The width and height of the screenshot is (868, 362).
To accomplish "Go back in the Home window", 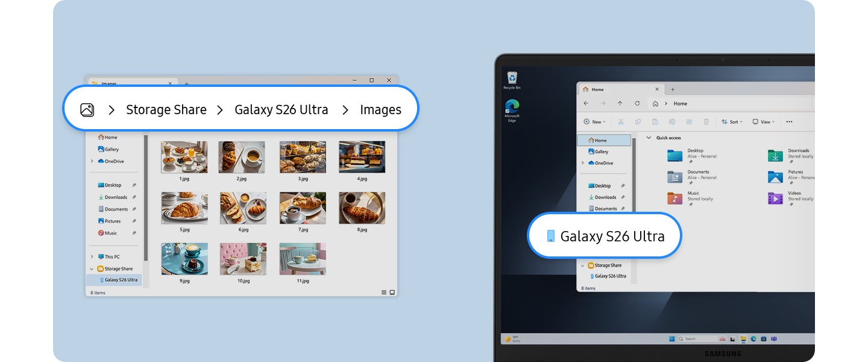I will 586,104.
